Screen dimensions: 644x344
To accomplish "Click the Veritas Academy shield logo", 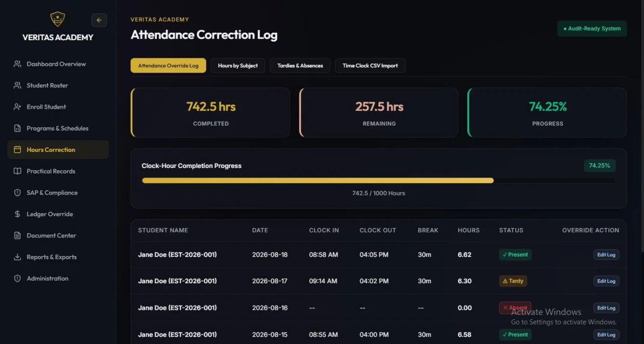I will click(57, 20).
